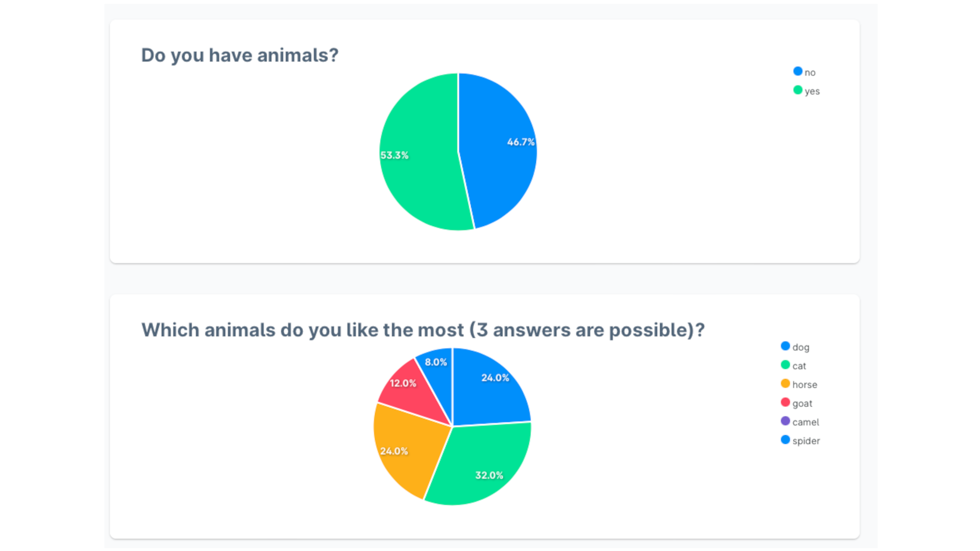Click the 'no' legend text
This screenshot has height=551, width=980.
pos(810,72)
